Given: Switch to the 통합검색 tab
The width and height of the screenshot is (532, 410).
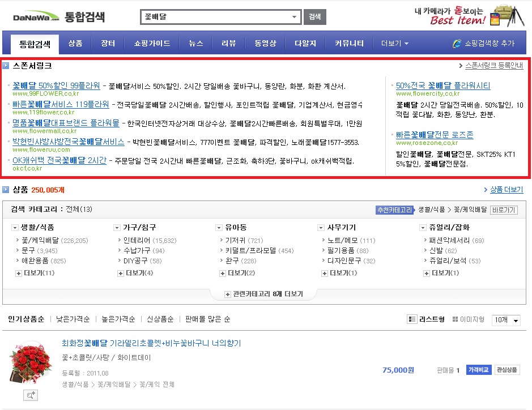Looking at the screenshot, I should (35, 44).
